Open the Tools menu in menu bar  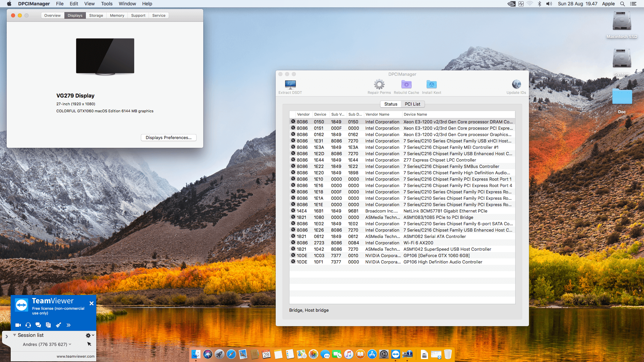(107, 4)
